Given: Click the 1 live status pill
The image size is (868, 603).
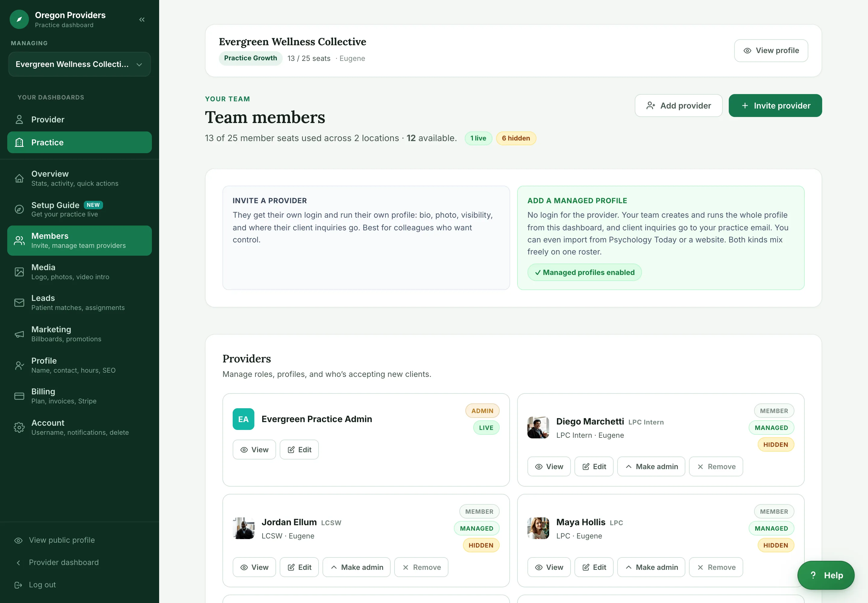Looking at the screenshot, I should click(x=478, y=138).
